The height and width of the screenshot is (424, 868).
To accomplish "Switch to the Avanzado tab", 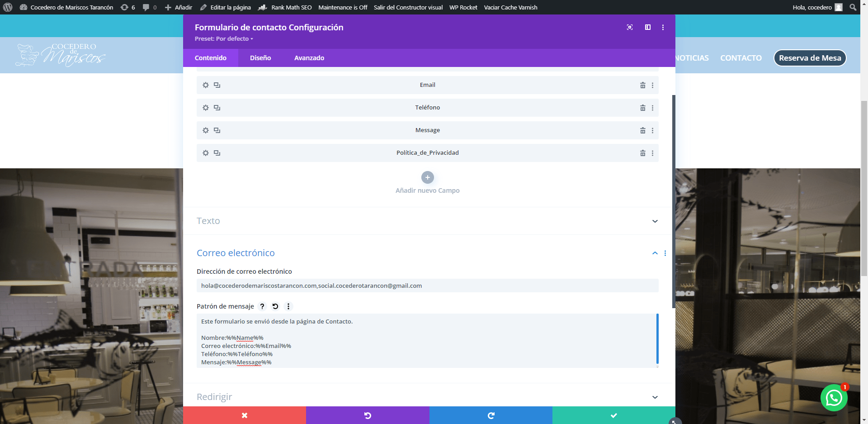I will click(x=309, y=58).
